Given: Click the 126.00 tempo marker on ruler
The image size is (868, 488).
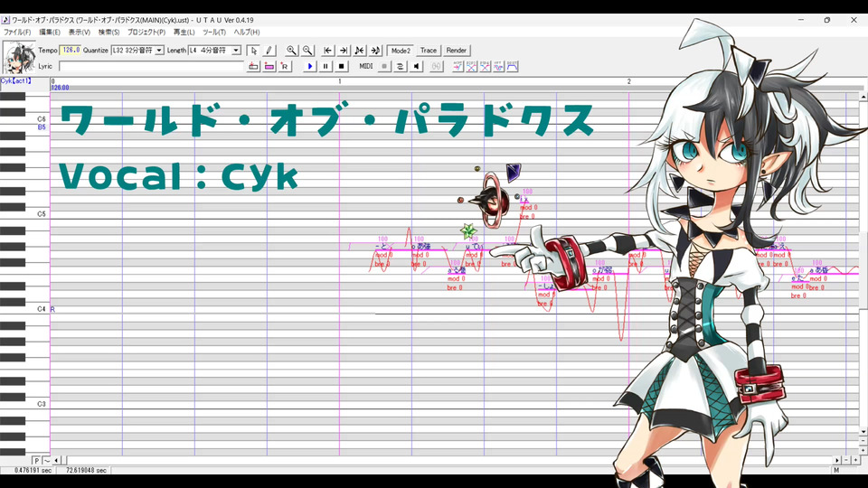Looking at the screenshot, I should tap(61, 88).
